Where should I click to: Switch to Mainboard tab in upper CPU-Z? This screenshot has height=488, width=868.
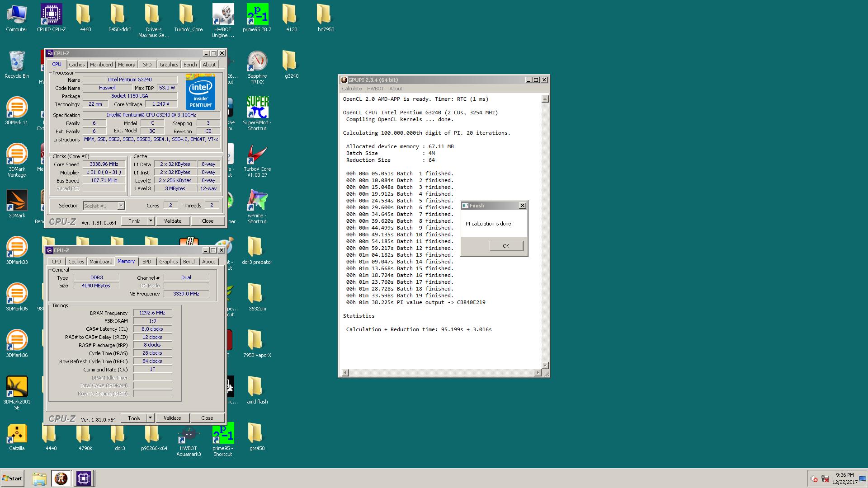point(101,65)
